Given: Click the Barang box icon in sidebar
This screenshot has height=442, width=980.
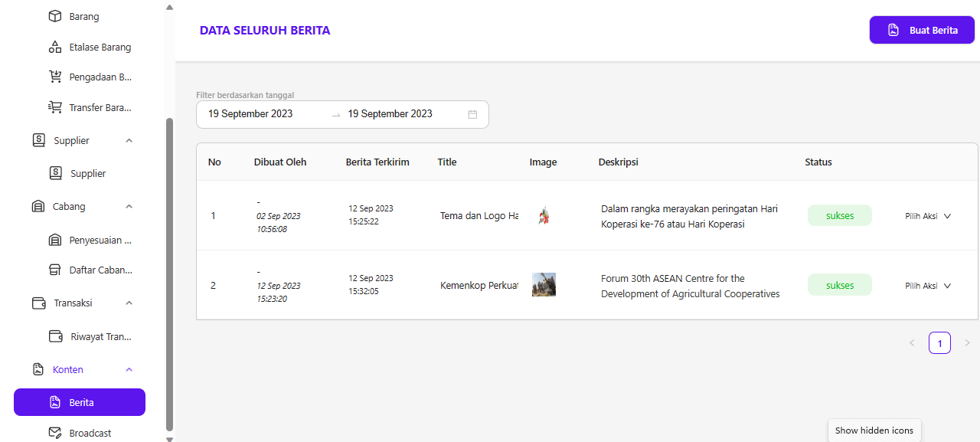Looking at the screenshot, I should tap(55, 16).
